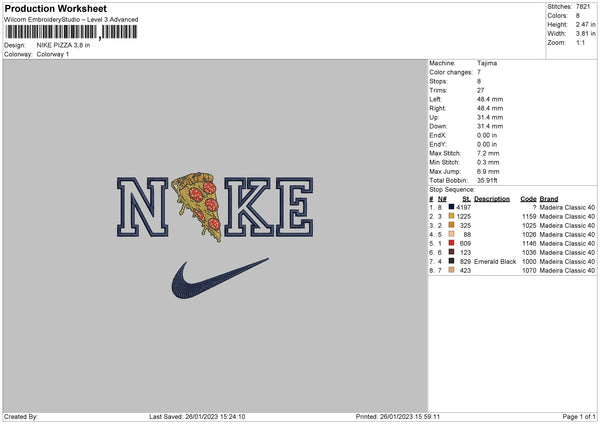The height and width of the screenshot is (424, 600).
Task: Click the black swatch for Emerald Black
Action: [x=452, y=261]
